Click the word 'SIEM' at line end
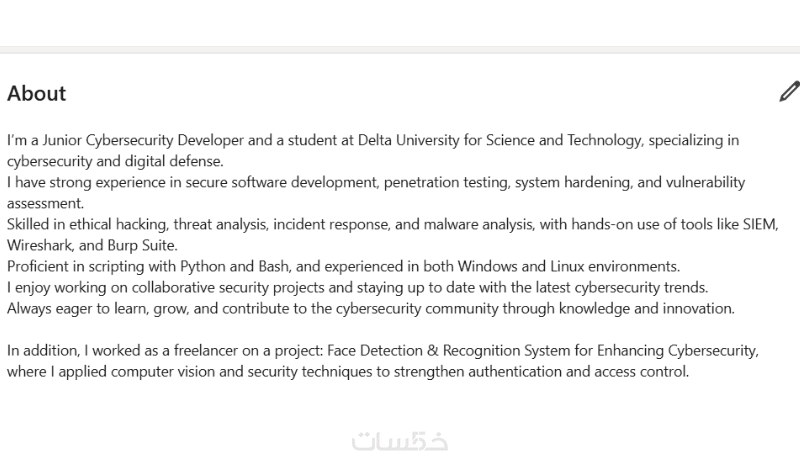The height and width of the screenshot is (460, 800). pos(759,224)
